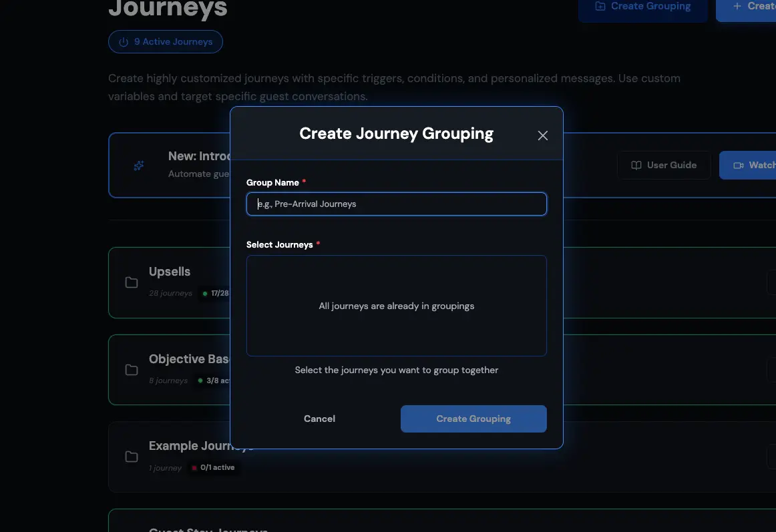
Task: Click the journey sparkle icon on the New banner
Action: 138,165
